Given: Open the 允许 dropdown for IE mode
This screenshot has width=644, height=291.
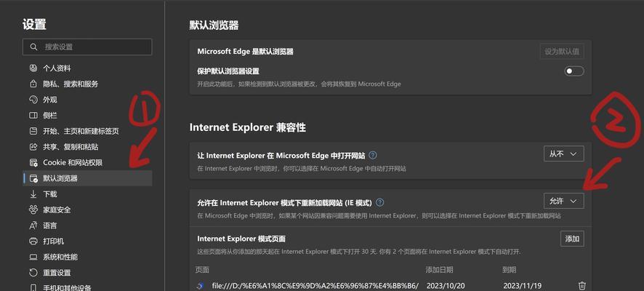Looking at the screenshot, I should click(x=563, y=201).
